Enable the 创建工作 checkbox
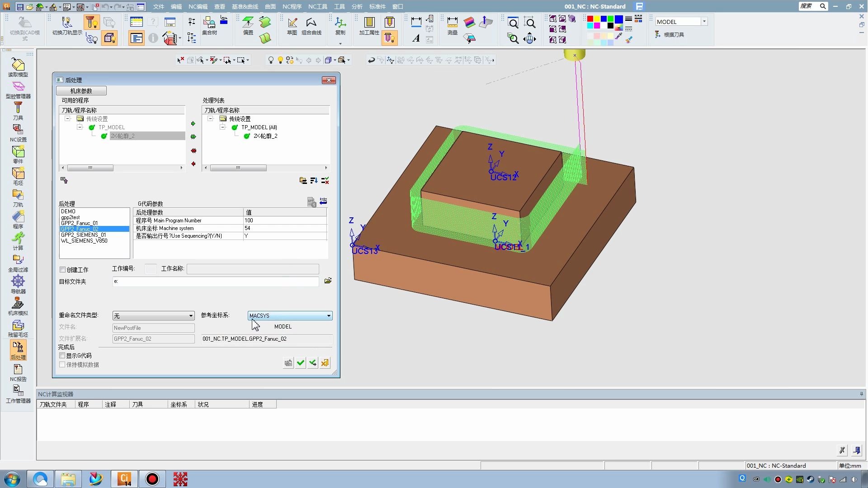The height and width of the screenshot is (488, 868). point(62,270)
